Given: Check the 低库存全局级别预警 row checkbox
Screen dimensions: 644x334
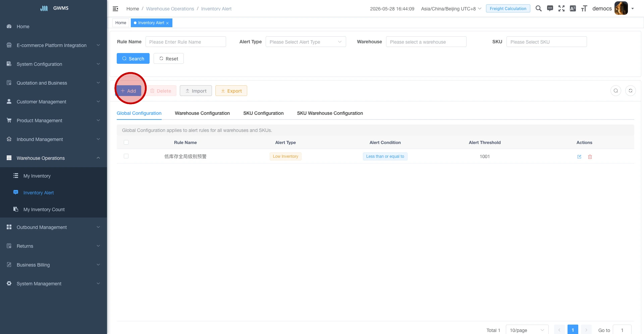Looking at the screenshot, I should 126,156.
